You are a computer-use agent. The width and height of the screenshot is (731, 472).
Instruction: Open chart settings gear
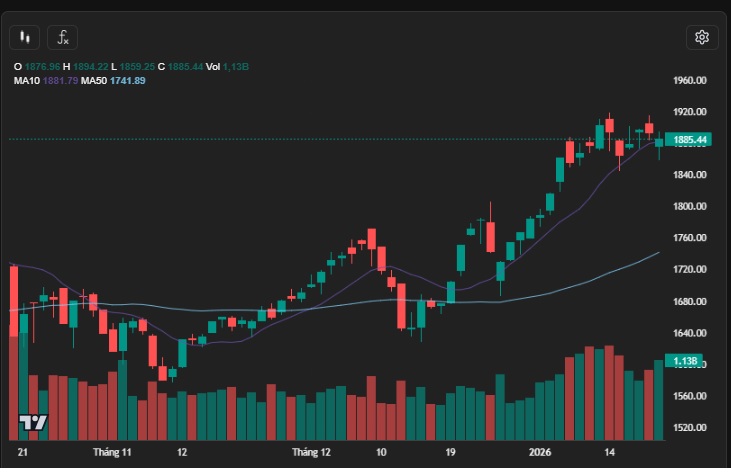tap(701, 38)
